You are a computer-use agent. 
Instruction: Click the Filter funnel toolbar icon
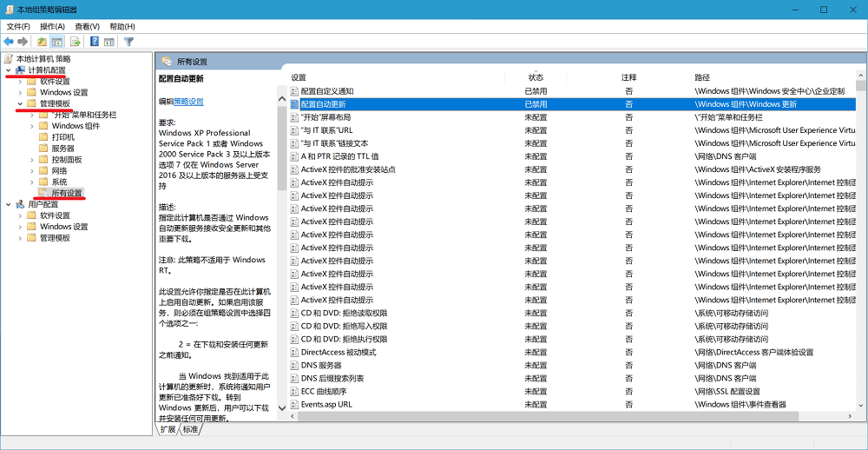(129, 42)
